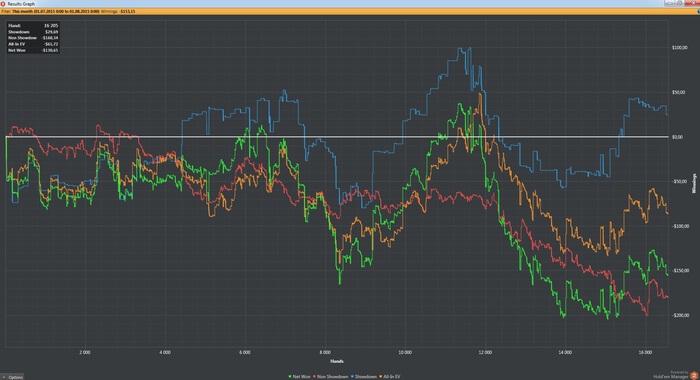Click the Winnings amount in the filter bar
The height and width of the screenshot is (380, 700).
click(x=127, y=11)
